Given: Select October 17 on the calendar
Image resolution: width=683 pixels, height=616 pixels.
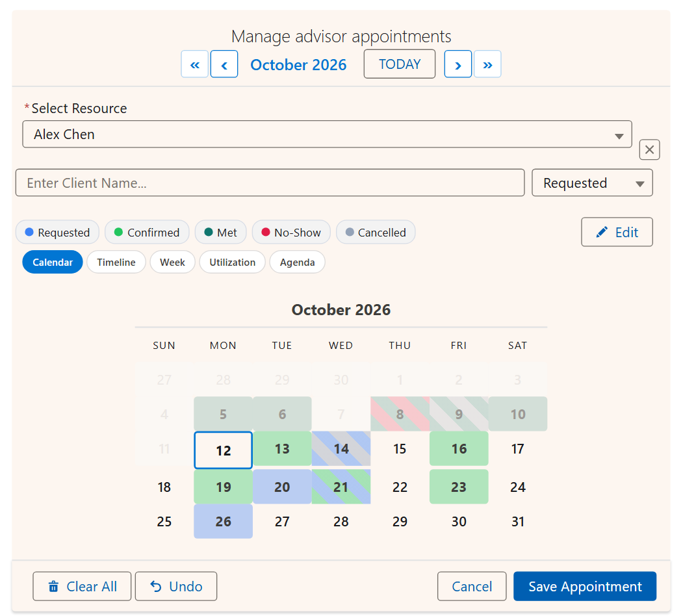Looking at the screenshot, I should tap(517, 449).
